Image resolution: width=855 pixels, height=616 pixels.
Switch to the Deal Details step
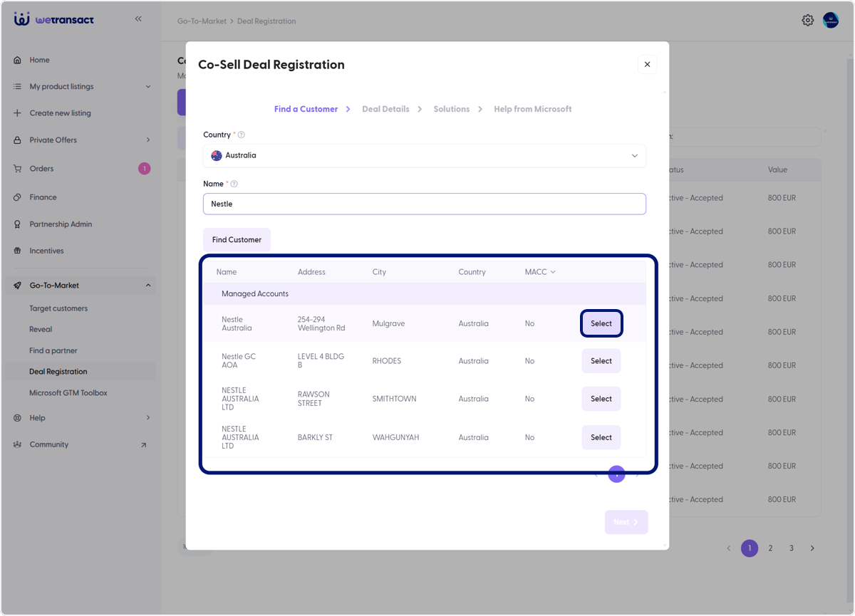tap(385, 109)
